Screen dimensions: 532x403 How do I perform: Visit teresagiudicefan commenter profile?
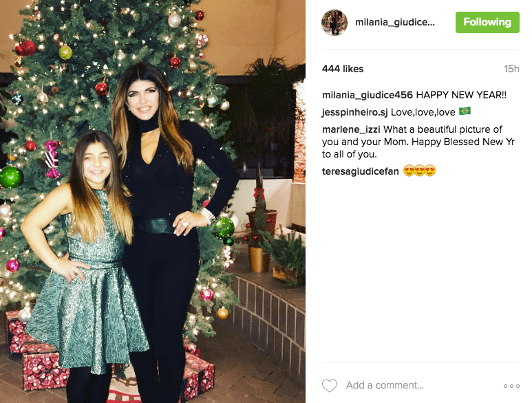pos(361,171)
